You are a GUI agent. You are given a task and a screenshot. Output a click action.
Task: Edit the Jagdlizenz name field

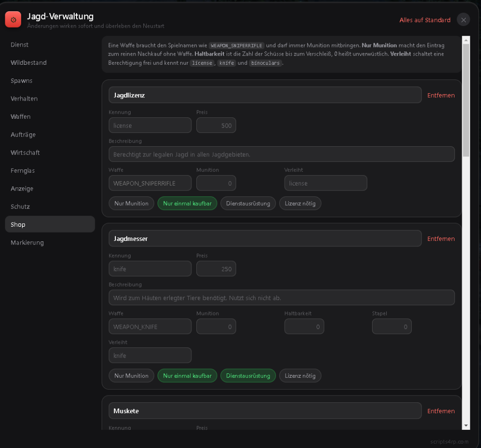265,95
